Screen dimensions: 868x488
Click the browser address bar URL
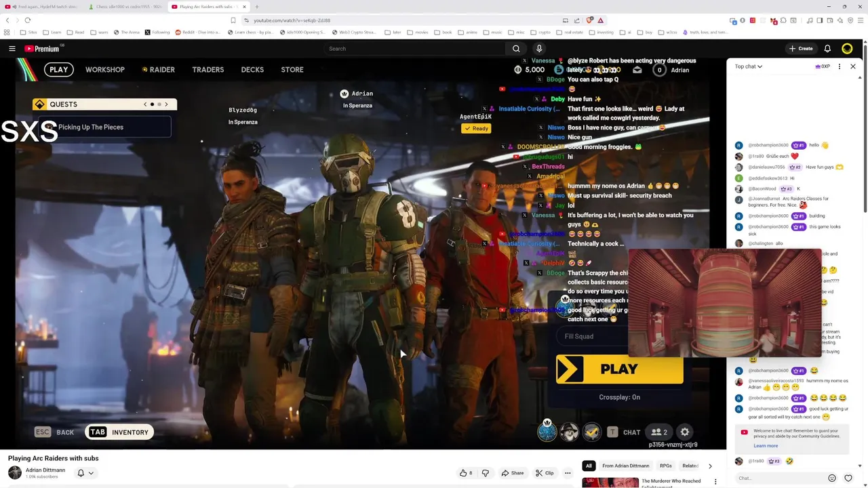coord(292,20)
